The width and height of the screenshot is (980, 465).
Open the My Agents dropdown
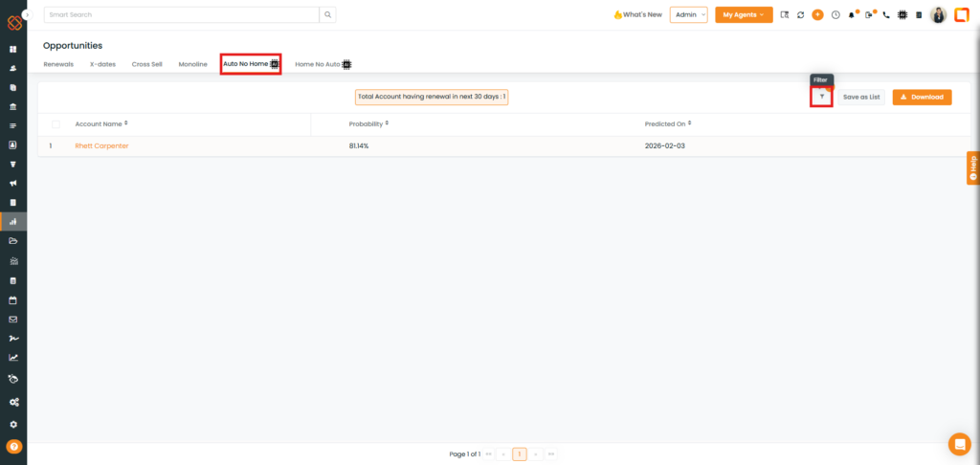(x=744, y=15)
